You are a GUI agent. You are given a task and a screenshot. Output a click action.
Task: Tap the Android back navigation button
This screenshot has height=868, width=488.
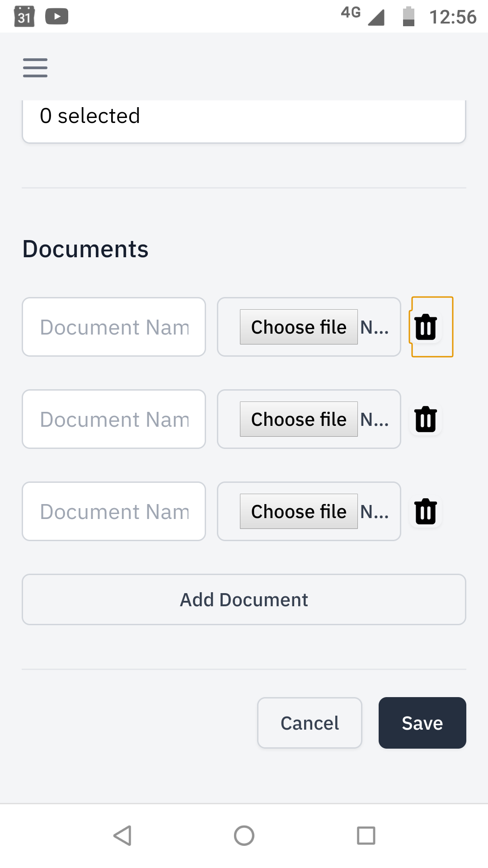coord(122,835)
